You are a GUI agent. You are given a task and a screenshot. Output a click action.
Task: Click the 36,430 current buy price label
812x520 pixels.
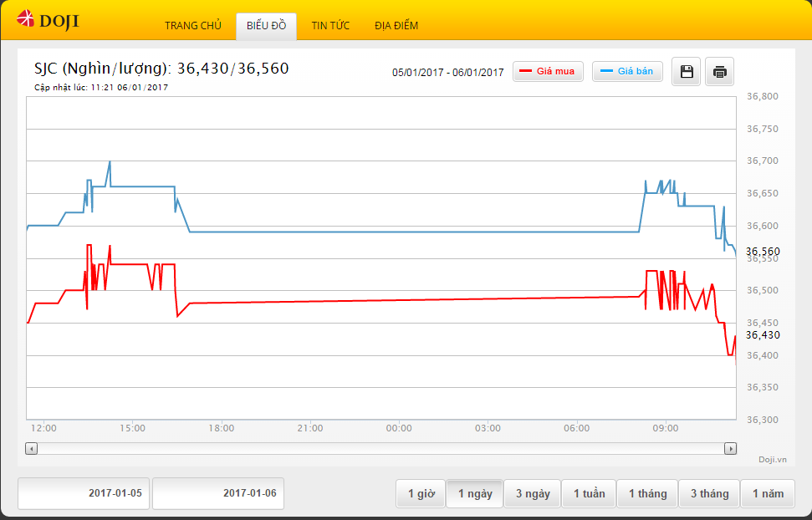[763, 335]
